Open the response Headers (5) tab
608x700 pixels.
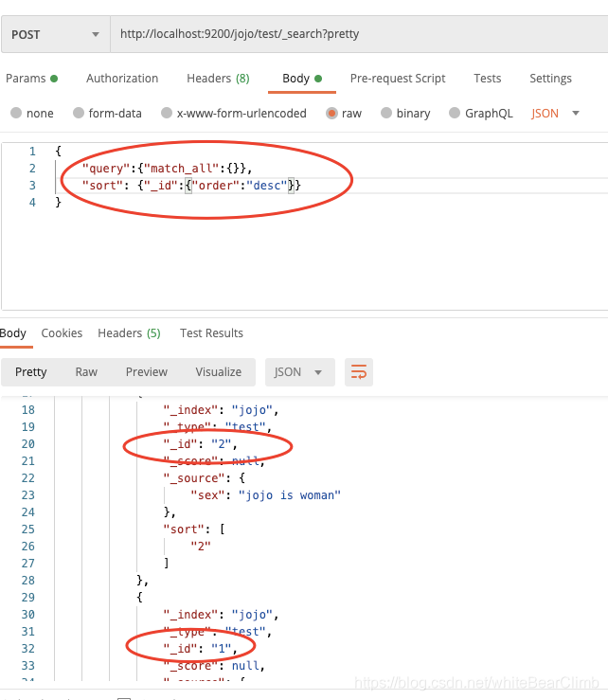129,333
